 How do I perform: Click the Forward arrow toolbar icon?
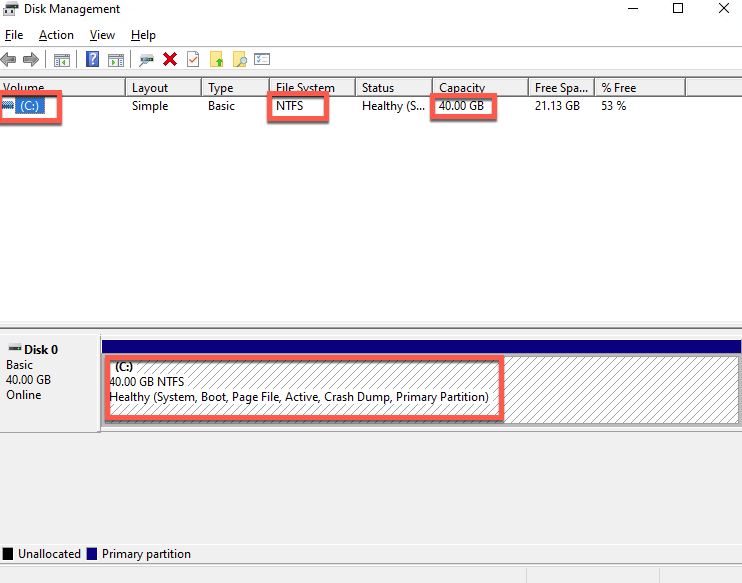(x=31, y=60)
